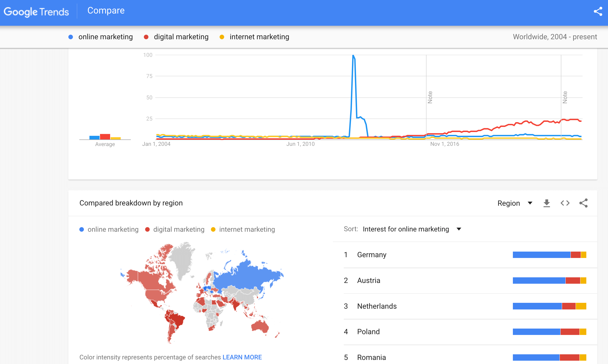608x364 pixels.
Task: Download the region breakdown data as CSV
Action: click(x=547, y=203)
